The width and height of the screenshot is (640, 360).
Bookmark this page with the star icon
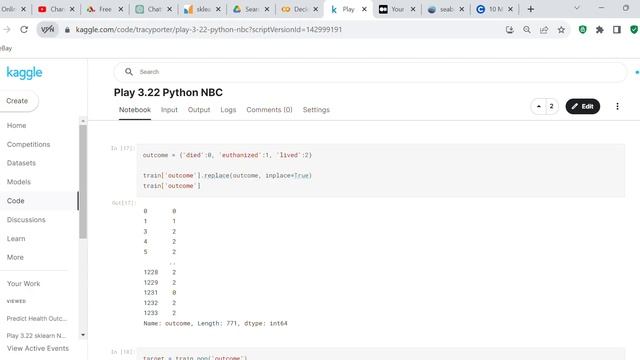[x=562, y=29]
